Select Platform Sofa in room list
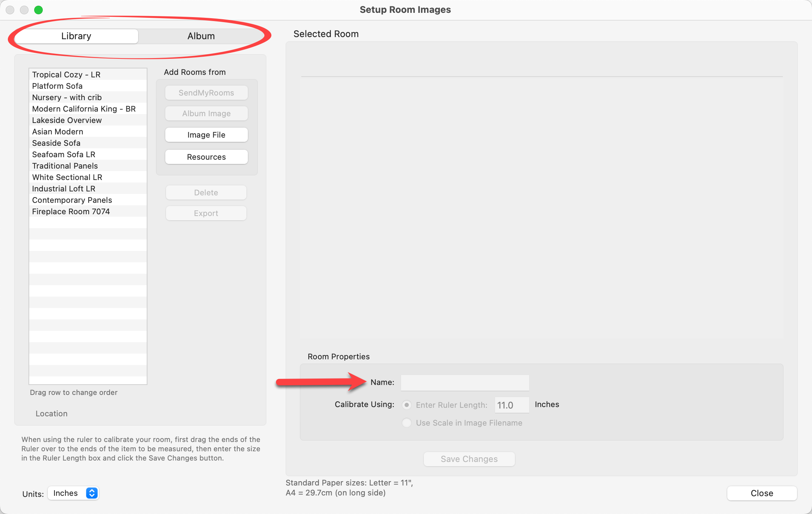This screenshot has height=514, width=812. 57,86
